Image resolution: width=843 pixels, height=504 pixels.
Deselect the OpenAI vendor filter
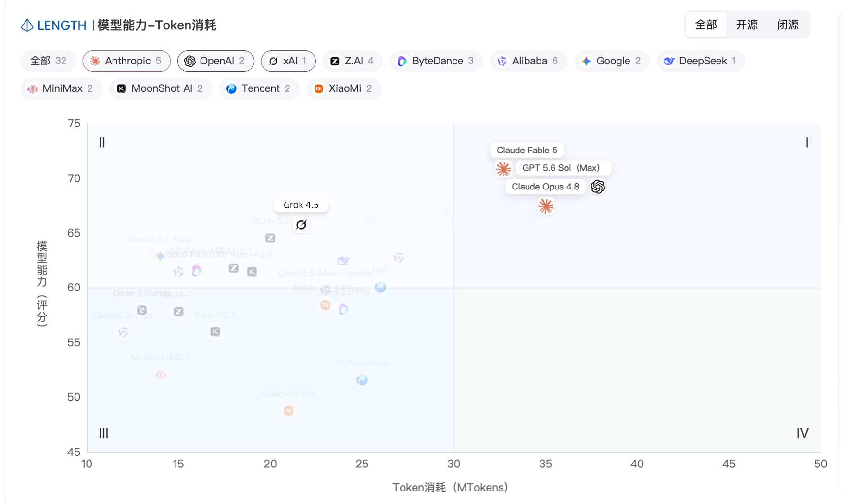point(215,61)
